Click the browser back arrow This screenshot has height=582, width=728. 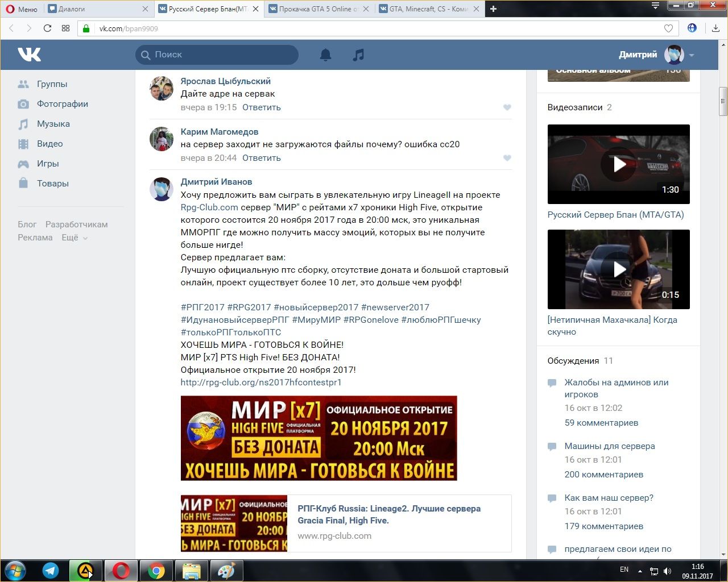(12, 28)
